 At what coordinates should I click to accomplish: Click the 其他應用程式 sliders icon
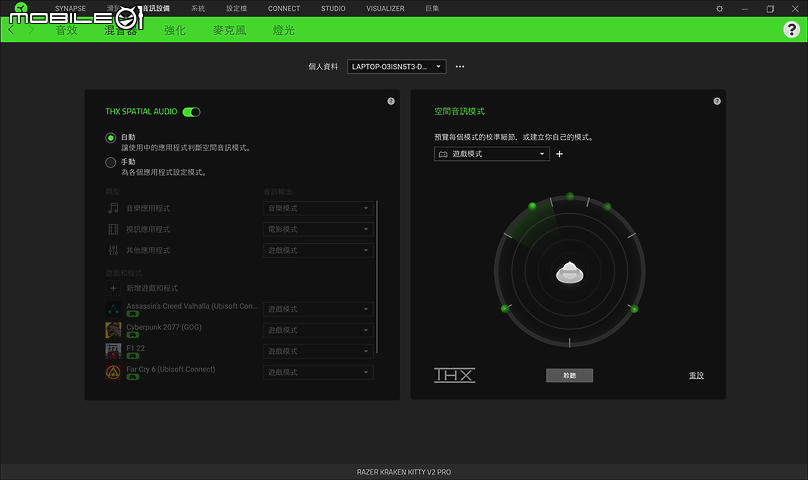tap(113, 250)
